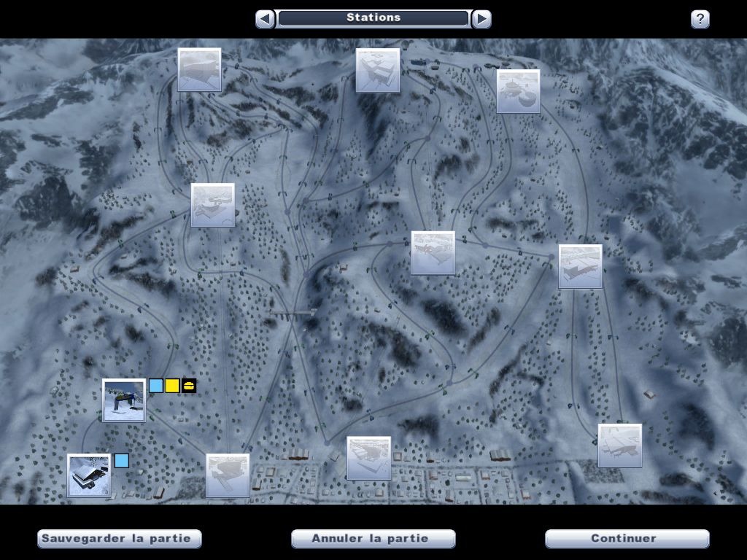Open the highlighted chalet building thumbnail
The width and height of the screenshot is (747, 560).
[89, 475]
